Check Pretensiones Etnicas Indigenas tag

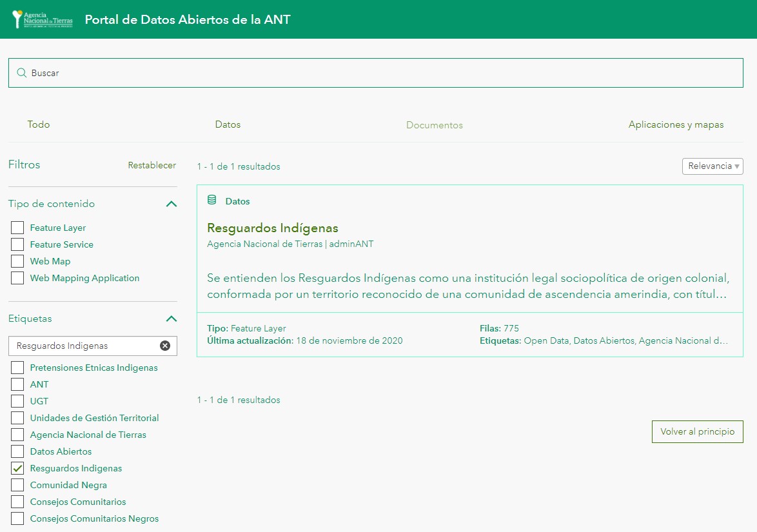(17, 368)
